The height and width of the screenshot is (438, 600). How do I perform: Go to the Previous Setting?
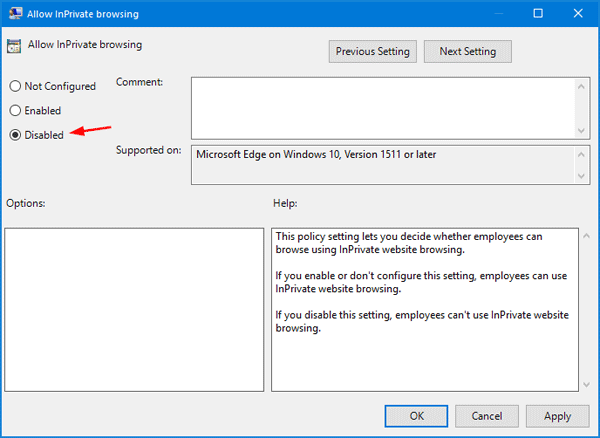pyautogui.click(x=372, y=51)
